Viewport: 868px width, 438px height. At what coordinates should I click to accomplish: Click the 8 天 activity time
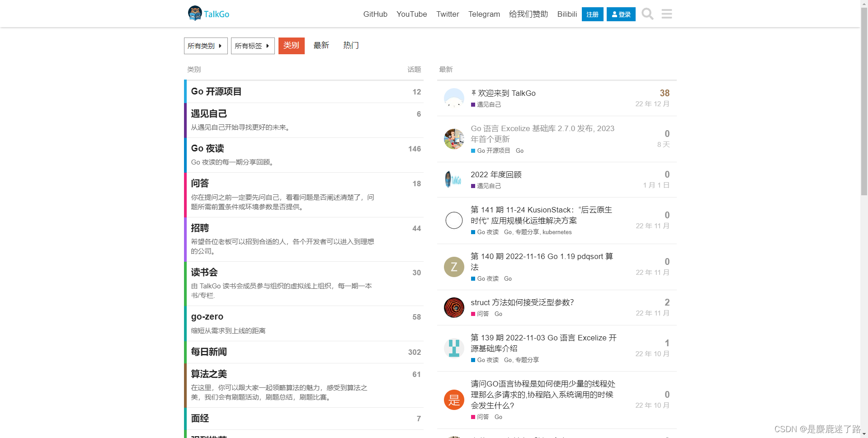[x=663, y=145]
